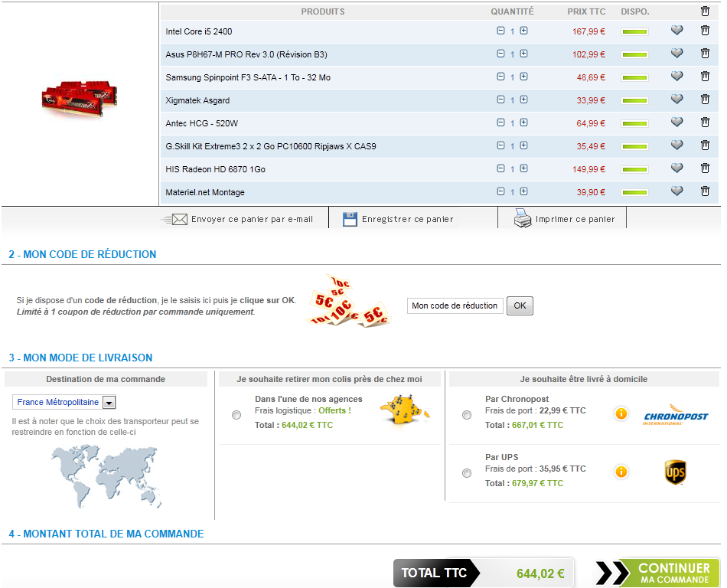Select agency pickup delivery radio button
The height and width of the screenshot is (588, 727).
point(236,415)
